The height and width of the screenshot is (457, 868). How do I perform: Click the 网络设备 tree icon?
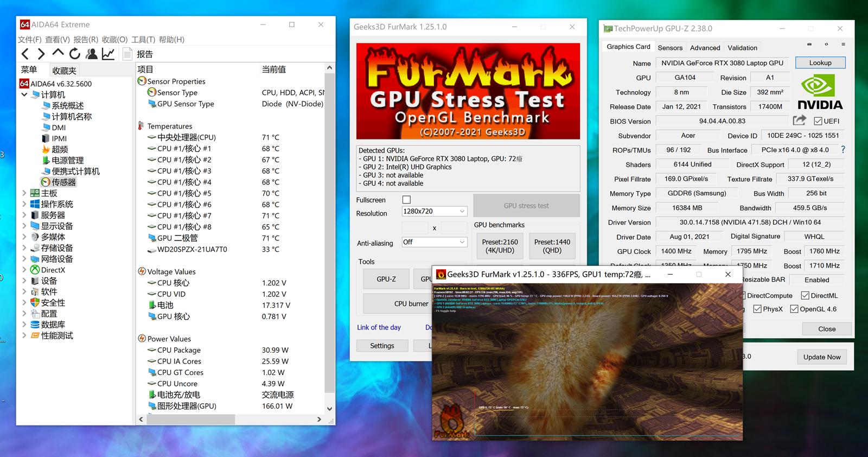pos(35,259)
